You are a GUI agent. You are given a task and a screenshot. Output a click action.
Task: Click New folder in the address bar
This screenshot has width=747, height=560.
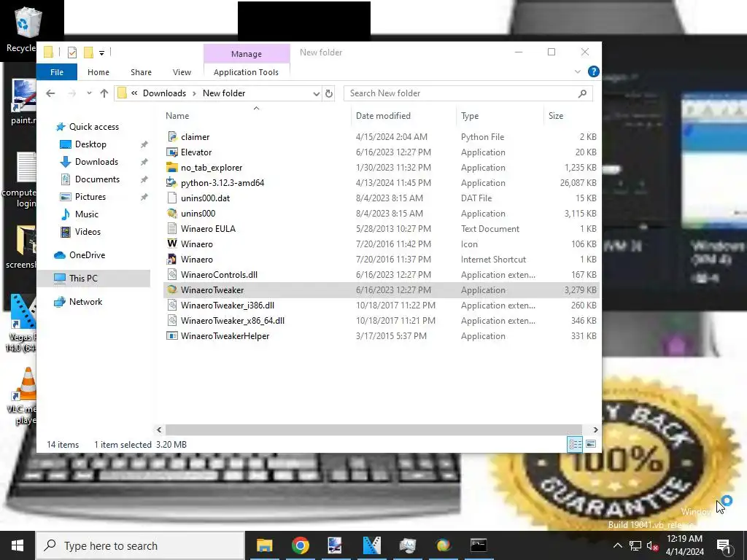(224, 93)
